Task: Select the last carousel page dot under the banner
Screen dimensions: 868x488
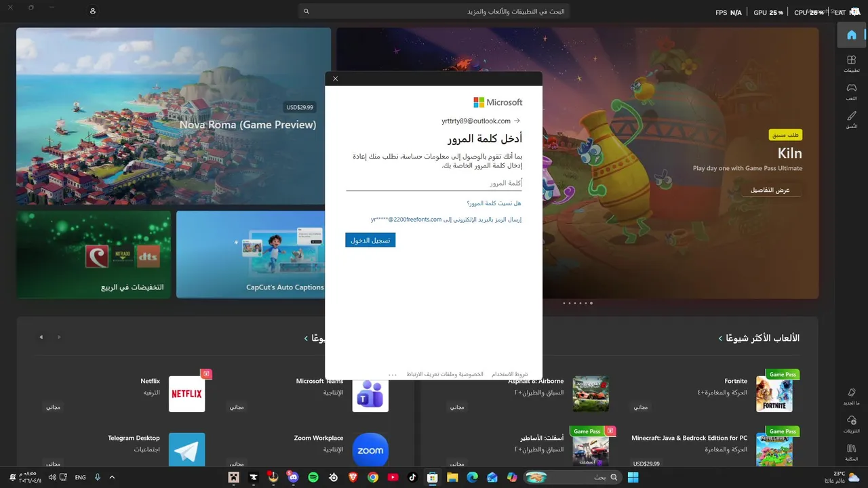Action: coord(591,303)
